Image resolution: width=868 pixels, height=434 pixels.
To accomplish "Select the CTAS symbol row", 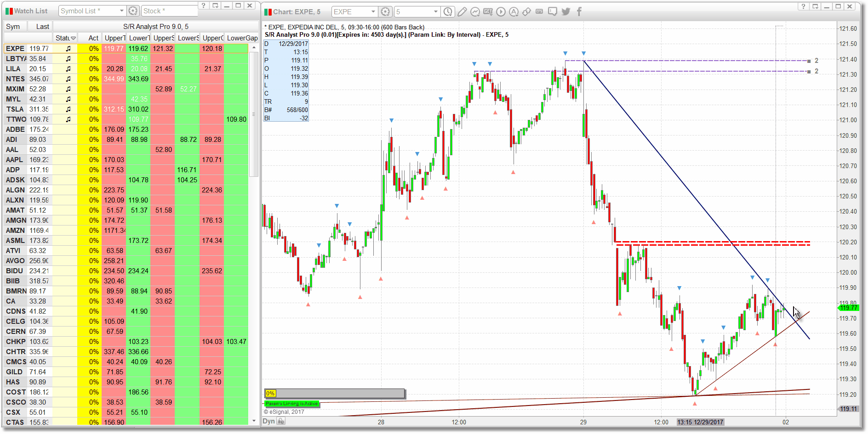I will coord(126,422).
